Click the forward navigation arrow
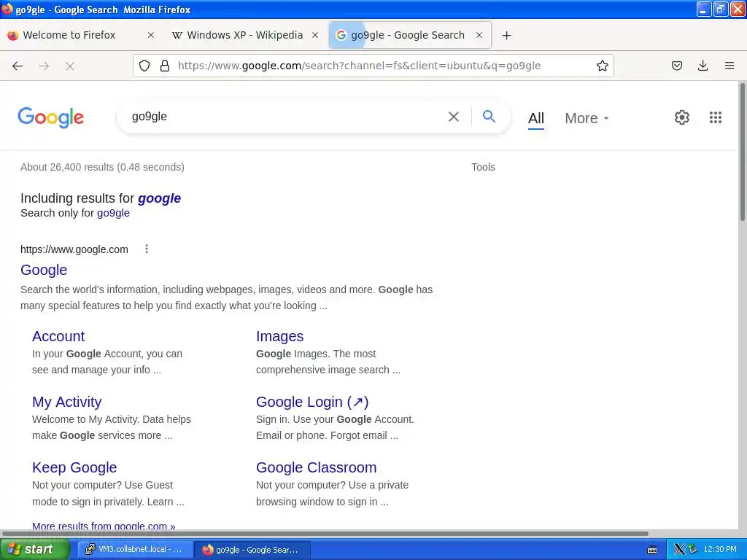Screen dimensions: 747x560 44,66
